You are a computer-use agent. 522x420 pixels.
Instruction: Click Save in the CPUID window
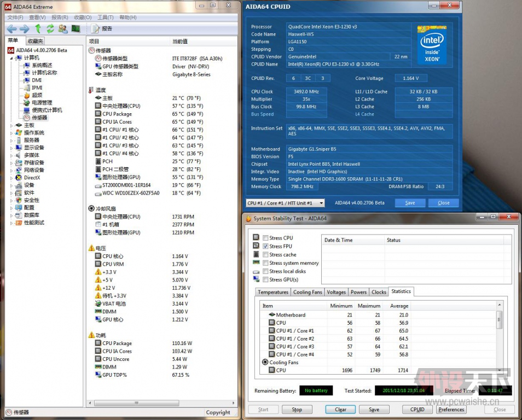pyautogui.click(x=410, y=203)
